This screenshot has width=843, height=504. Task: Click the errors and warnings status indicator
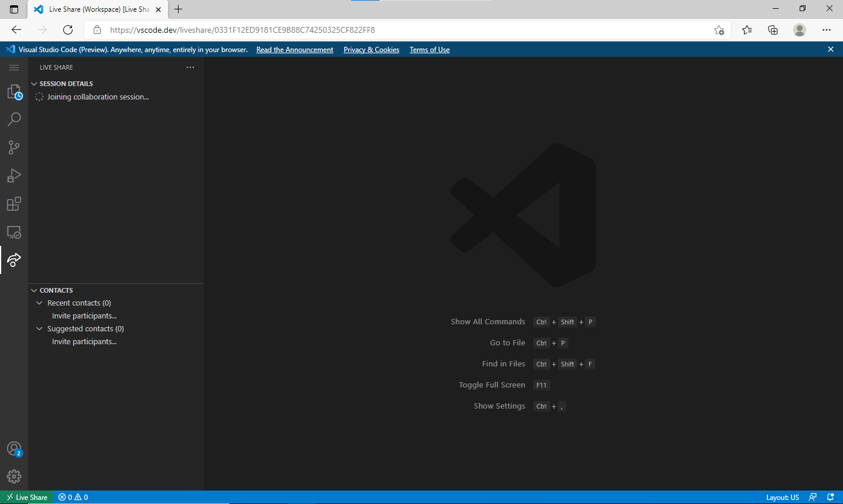73,497
